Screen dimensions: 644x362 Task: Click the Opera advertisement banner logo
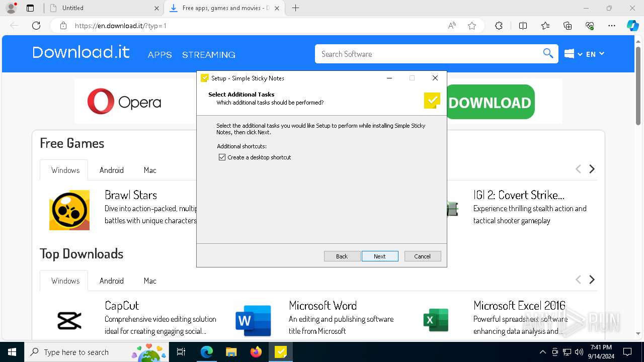pos(124,102)
